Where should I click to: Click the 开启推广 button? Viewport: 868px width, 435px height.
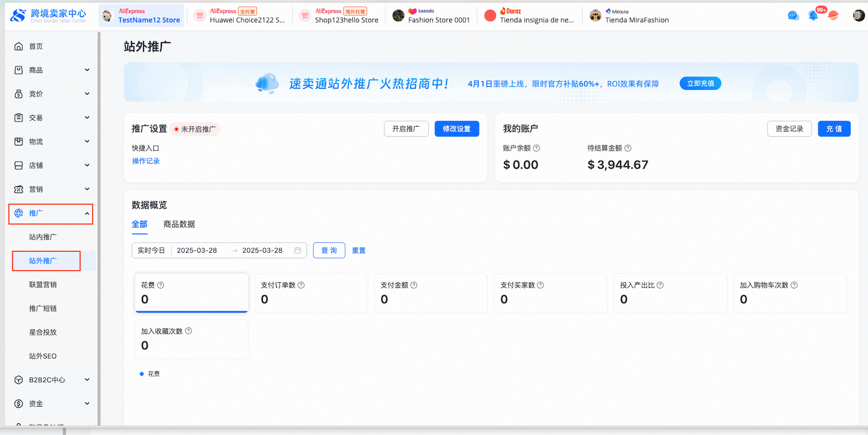(406, 129)
